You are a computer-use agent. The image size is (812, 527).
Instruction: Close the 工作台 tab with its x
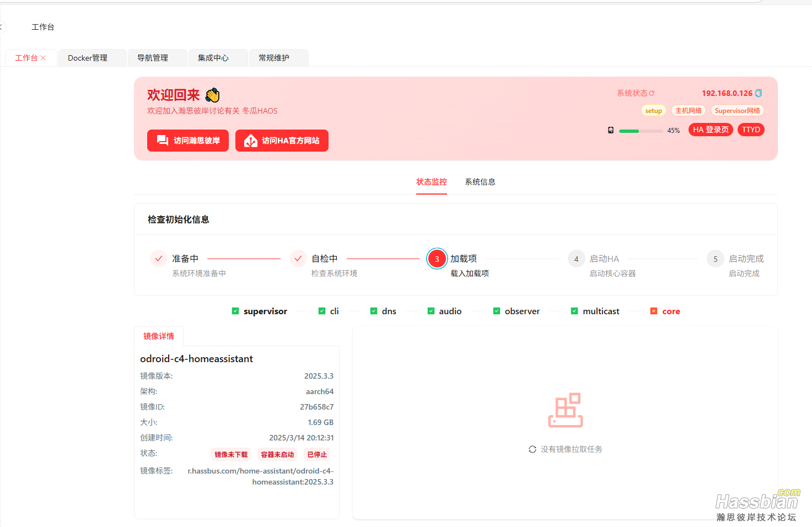click(43, 58)
